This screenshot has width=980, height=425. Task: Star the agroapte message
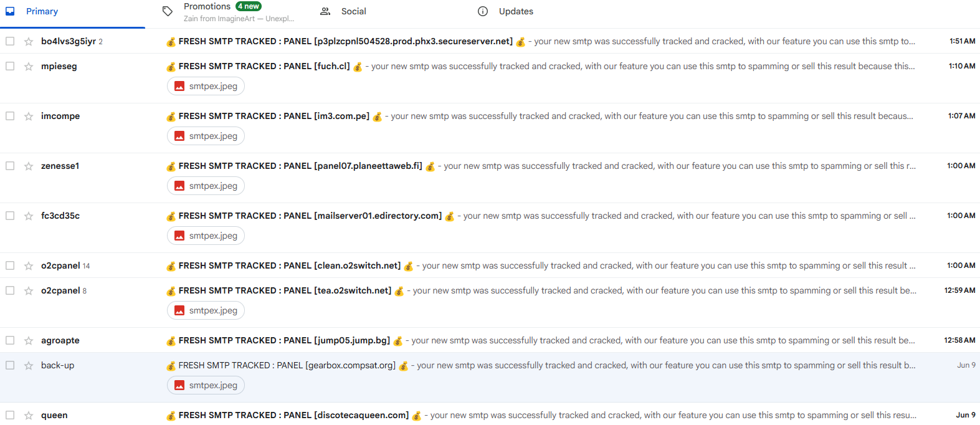coord(29,340)
